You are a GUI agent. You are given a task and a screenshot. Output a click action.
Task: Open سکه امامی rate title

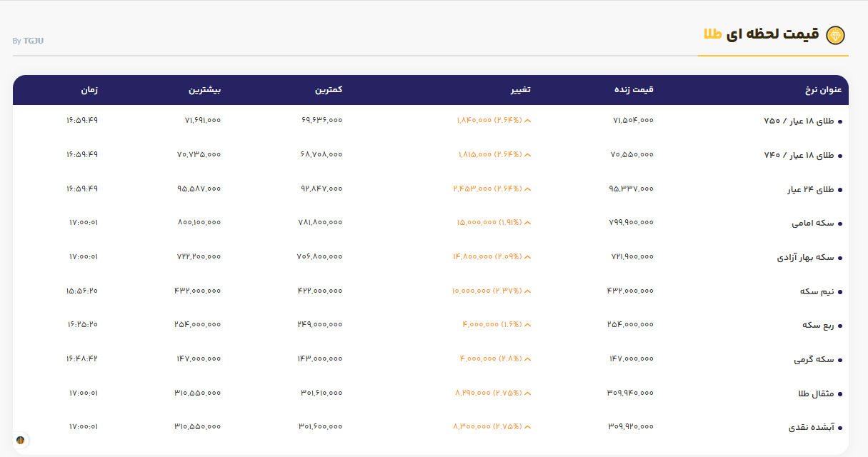point(813,223)
